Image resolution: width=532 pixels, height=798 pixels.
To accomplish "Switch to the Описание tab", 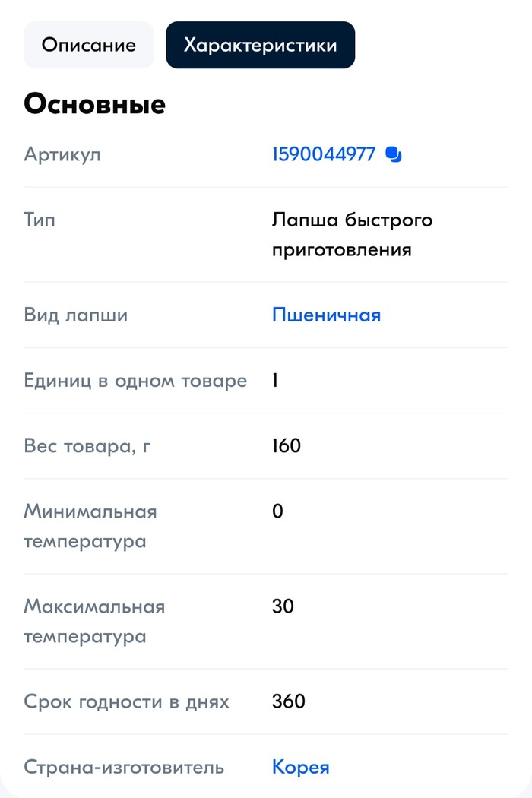I will [88, 45].
